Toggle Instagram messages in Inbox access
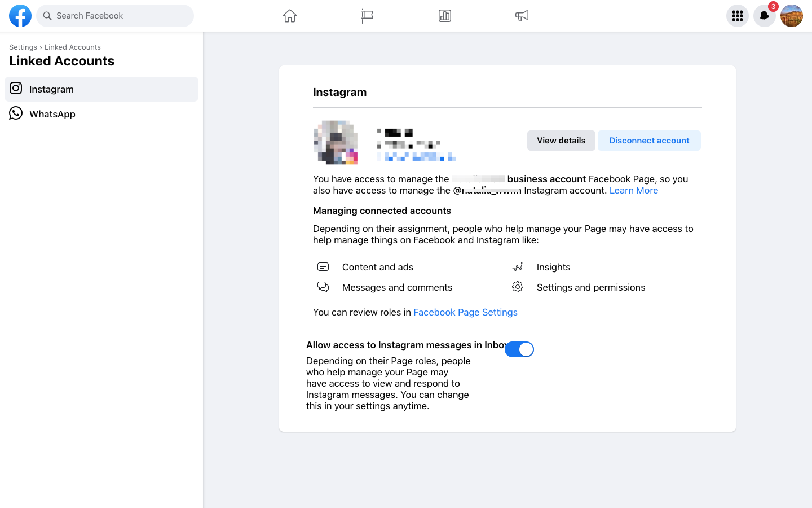 [519, 349]
